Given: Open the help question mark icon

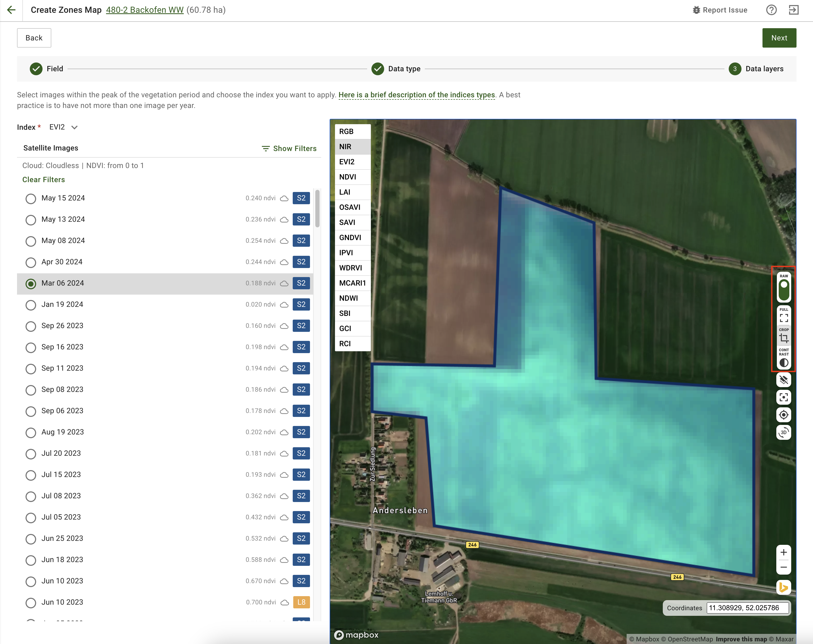Looking at the screenshot, I should pyautogui.click(x=771, y=10).
